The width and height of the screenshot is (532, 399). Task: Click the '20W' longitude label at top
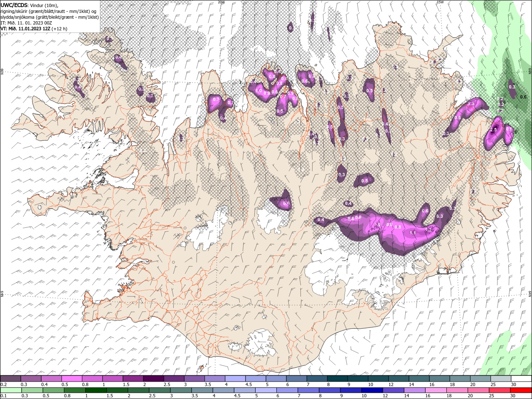pyautogui.click(x=222, y=2)
